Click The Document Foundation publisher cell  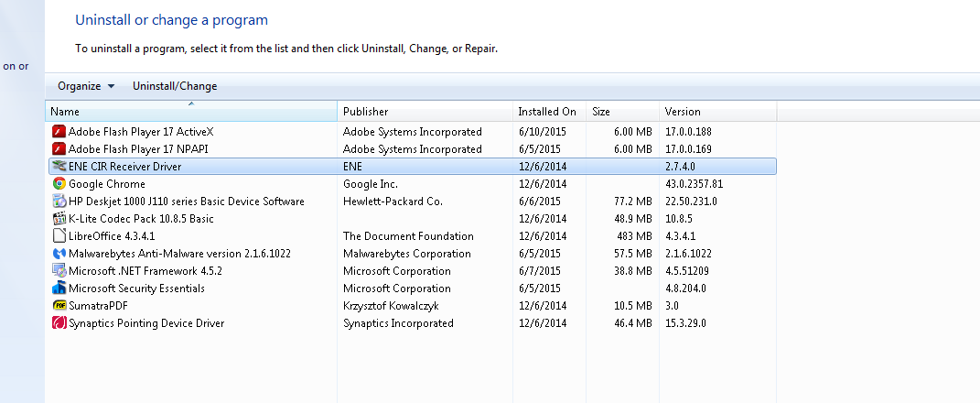coord(408,236)
